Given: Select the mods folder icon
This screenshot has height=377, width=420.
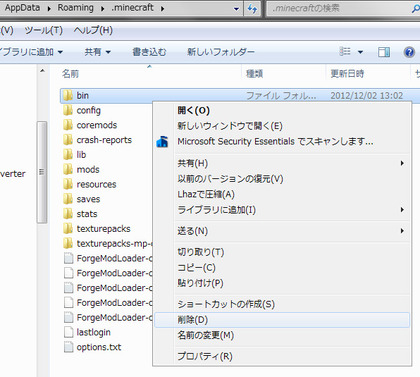Looking at the screenshot, I should coord(68,169).
